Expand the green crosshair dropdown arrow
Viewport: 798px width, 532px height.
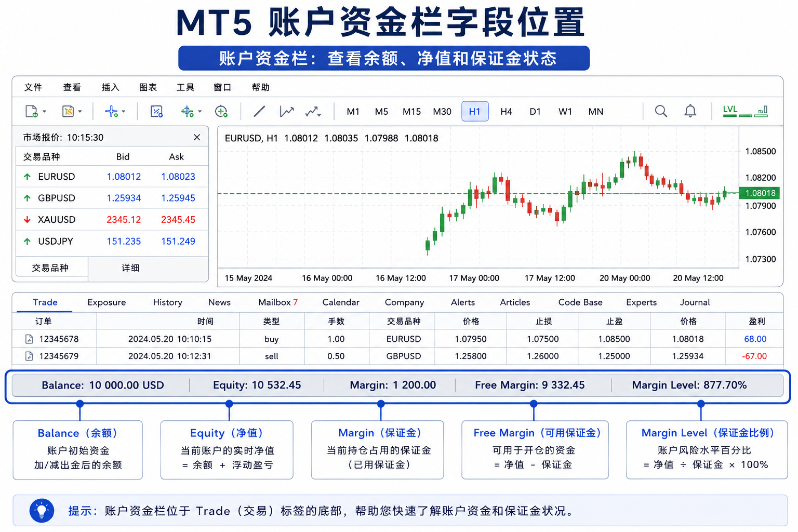tap(200, 112)
